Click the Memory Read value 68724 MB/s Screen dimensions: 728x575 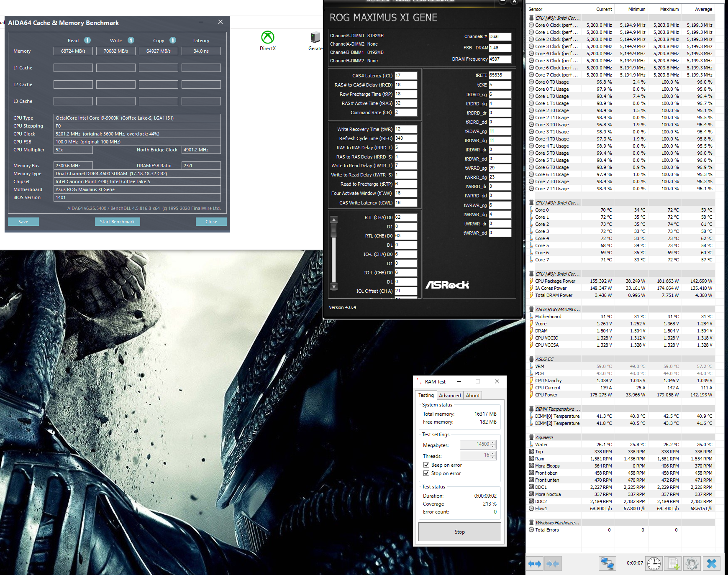[x=73, y=51]
